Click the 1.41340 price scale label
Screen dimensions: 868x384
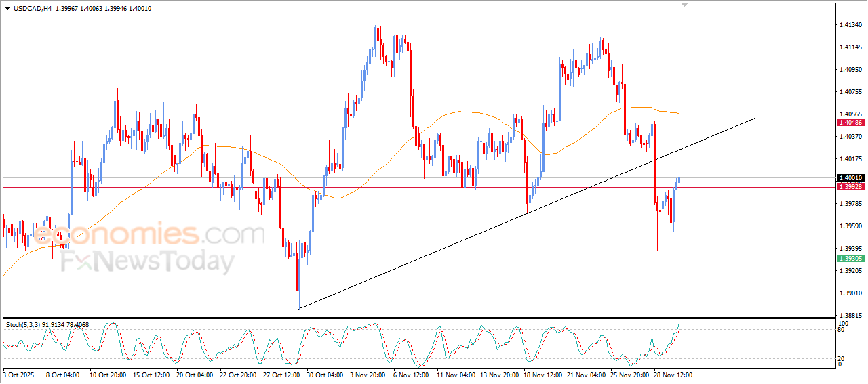pyautogui.click(x=850, y=25)
